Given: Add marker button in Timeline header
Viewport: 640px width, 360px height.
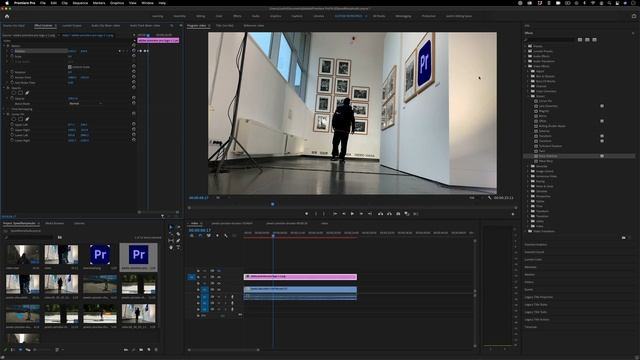Looking at the screenshot, I should tap(217, 236).
